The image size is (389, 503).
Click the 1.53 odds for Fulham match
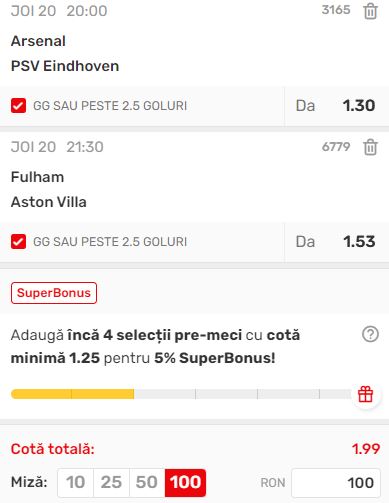coord(359,242)
